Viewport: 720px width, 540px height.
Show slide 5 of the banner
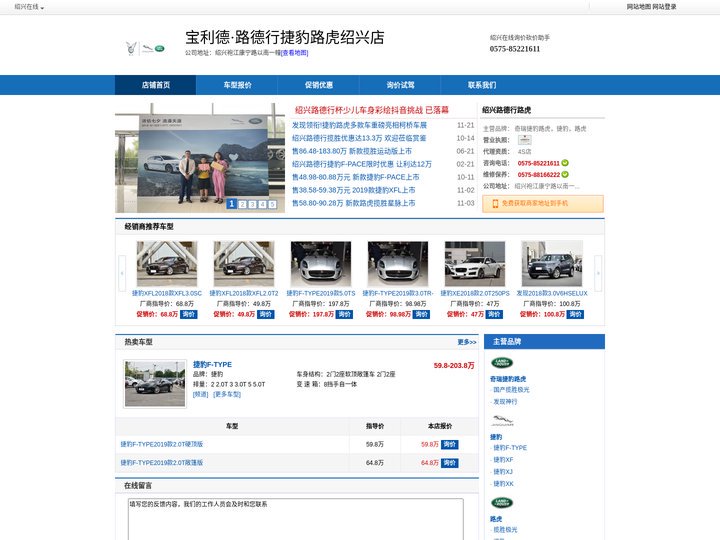[x=273, y=204]
